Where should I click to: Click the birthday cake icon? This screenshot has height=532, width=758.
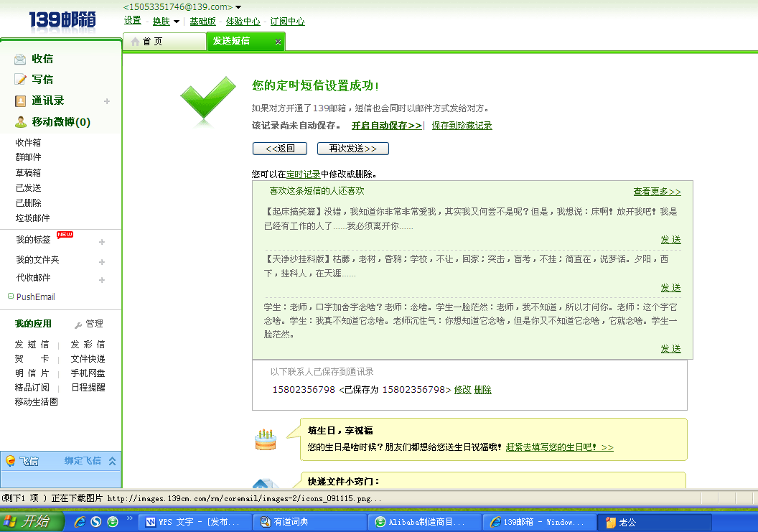tap(266, 439)
